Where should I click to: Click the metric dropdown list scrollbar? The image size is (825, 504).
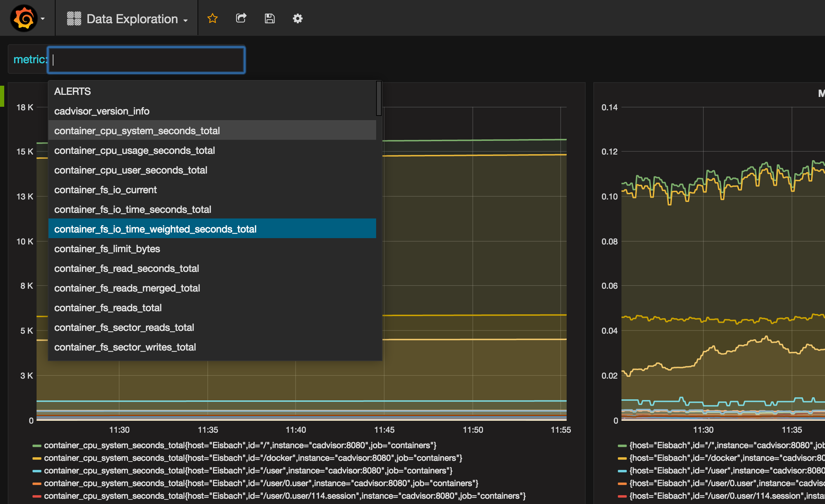(x=379, y=99)
